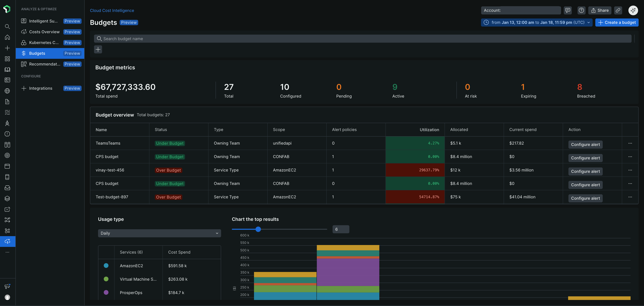Click the top results slider handle
The width and height of the screenshot is (644, 306).
(x=258, y=229)
